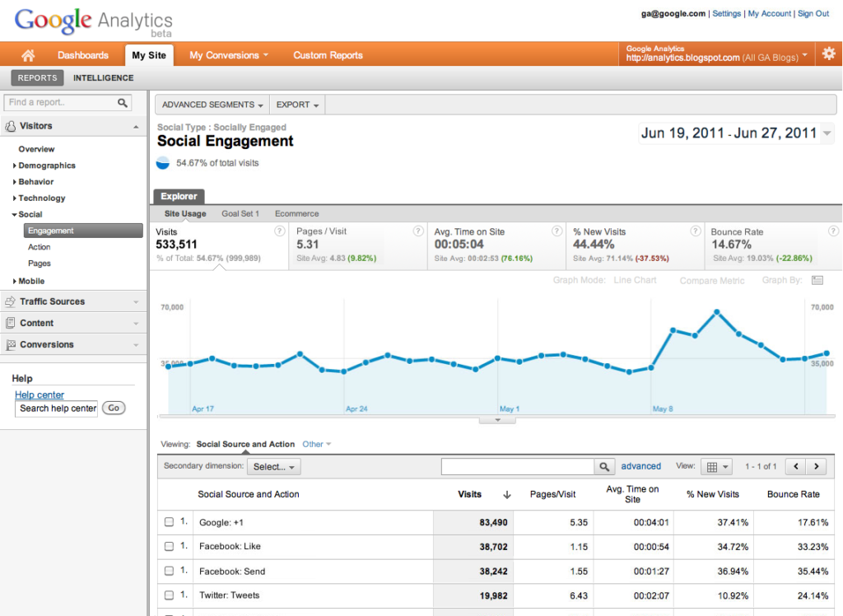This screenshot has width=843, height=616.
Task: Click the magnifier in Find a report box
Action: tap(123, 103)
